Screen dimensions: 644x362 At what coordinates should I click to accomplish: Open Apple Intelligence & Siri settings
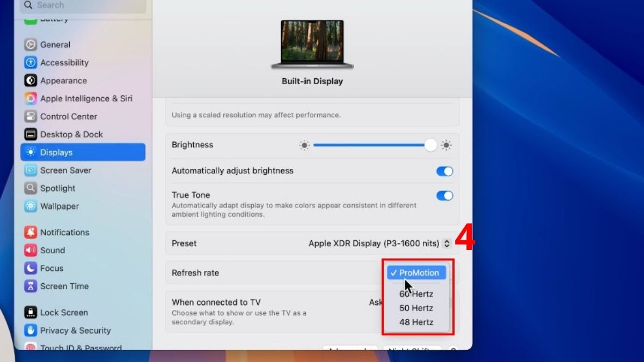click(32, 98)
